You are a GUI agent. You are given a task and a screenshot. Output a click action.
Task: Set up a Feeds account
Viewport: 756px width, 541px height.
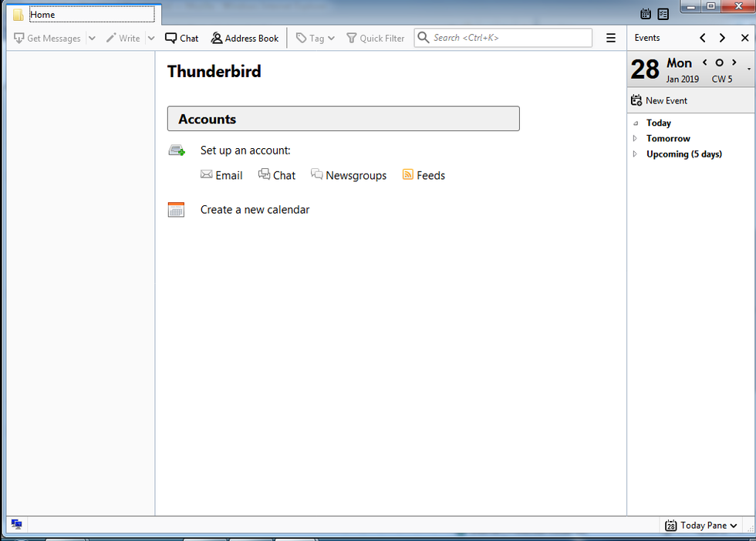(x=424, y=175)
